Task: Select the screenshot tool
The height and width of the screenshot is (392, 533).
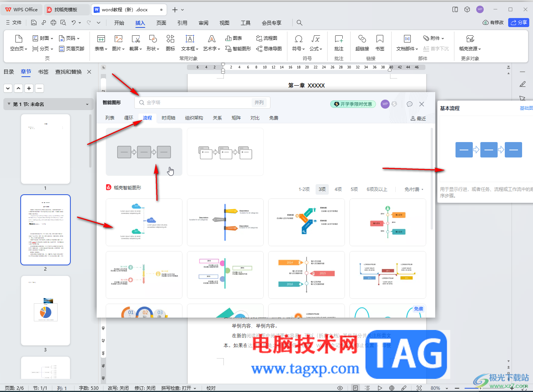Action: pyautogui.click(x=135, y=43)
